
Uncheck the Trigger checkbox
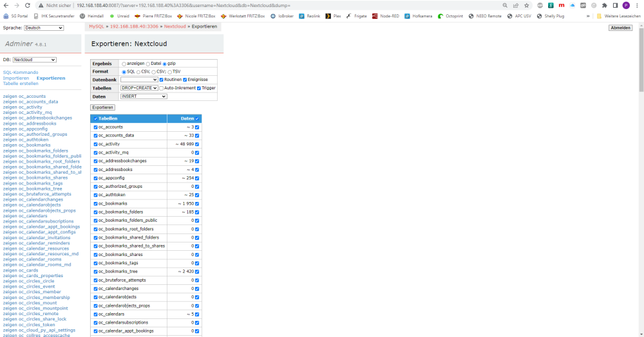[199, 88]
